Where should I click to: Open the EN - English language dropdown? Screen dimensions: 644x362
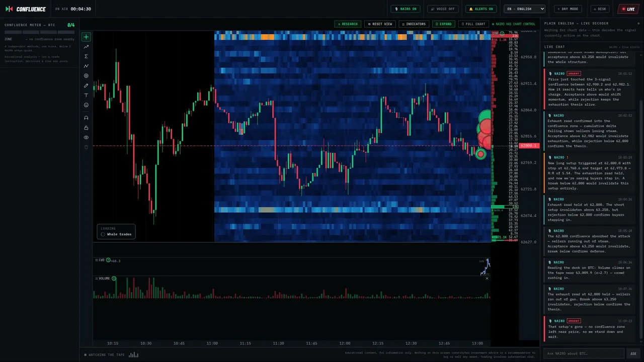point(524,9)
